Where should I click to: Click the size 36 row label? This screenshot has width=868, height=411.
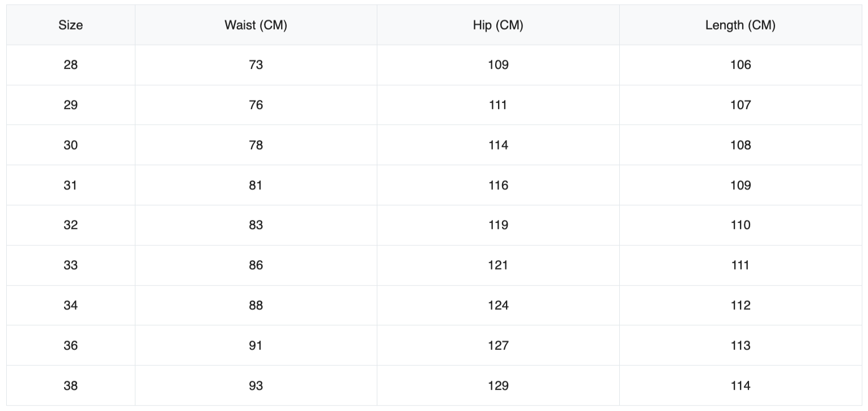70,346
